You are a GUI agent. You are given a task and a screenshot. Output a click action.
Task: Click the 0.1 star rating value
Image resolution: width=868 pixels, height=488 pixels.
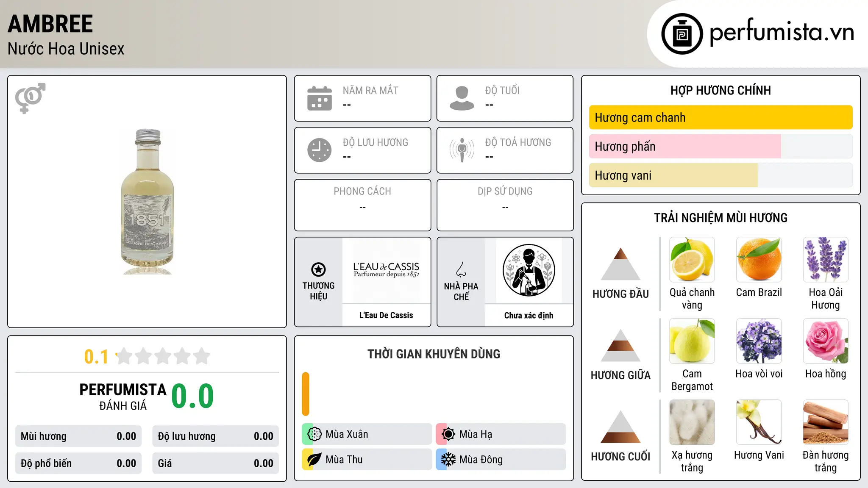pos(96,357)
